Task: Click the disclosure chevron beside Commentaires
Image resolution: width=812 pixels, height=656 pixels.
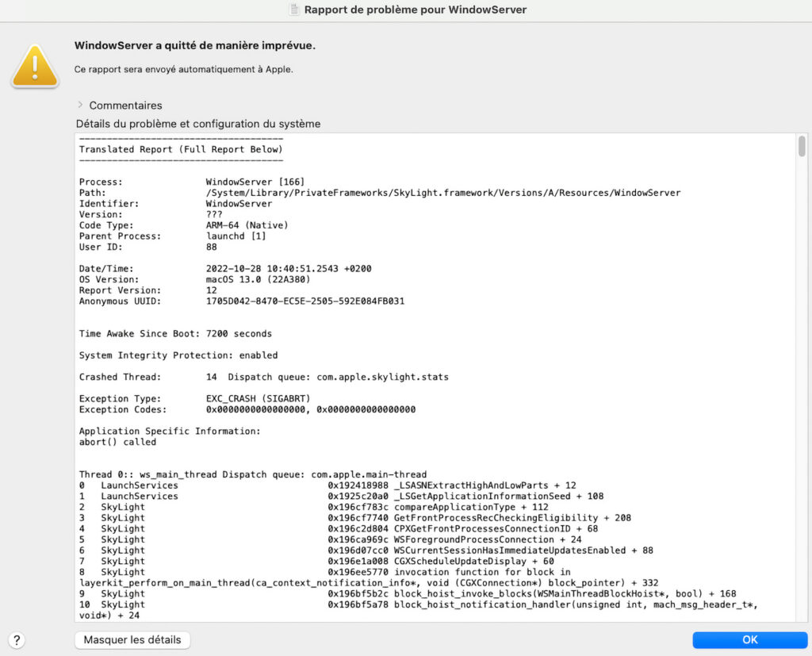Action: coord(79,105)
